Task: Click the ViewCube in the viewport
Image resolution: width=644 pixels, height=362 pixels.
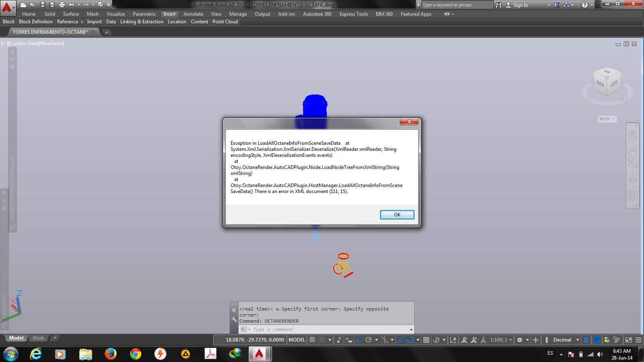Action: (607, 82)
